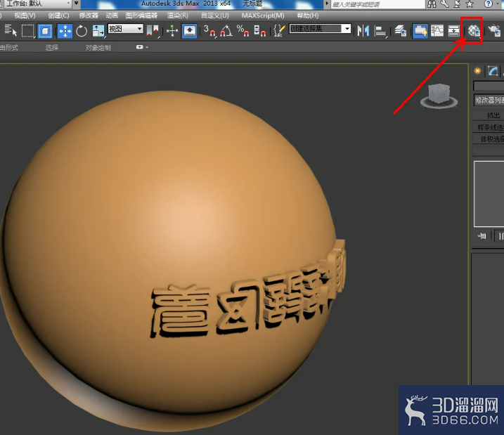Click the Align tool icon
The image size is (504, 435).
pos(380,31)
